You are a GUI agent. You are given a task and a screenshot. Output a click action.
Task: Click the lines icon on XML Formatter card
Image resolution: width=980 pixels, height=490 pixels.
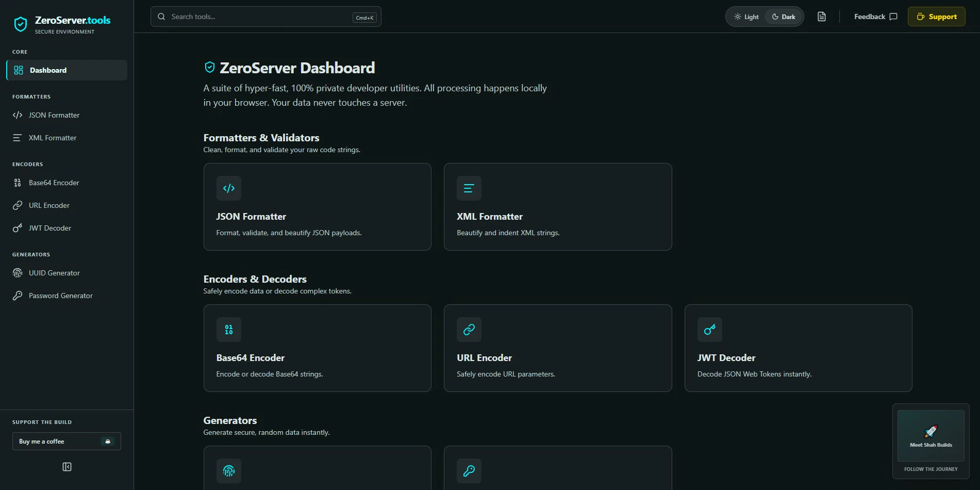pos(469,188)
